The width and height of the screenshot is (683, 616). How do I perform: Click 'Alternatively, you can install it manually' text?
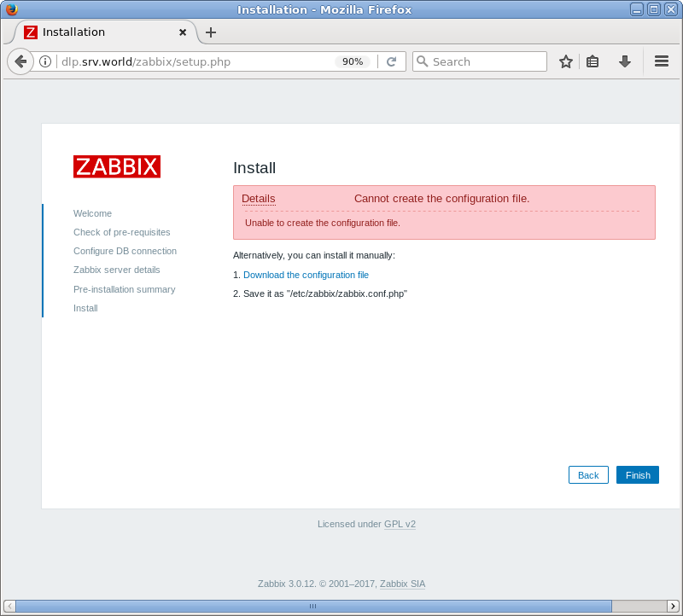click(x=314, y=256)
